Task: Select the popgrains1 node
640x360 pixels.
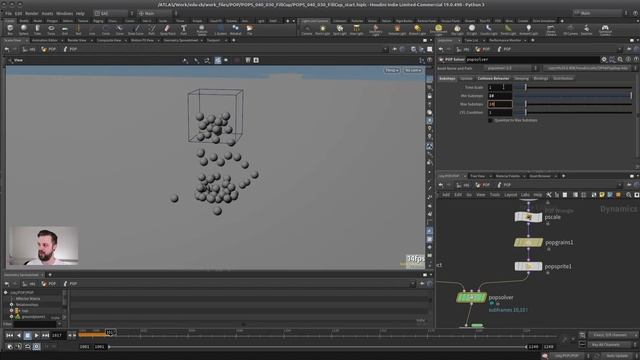Action: (528, 242)
